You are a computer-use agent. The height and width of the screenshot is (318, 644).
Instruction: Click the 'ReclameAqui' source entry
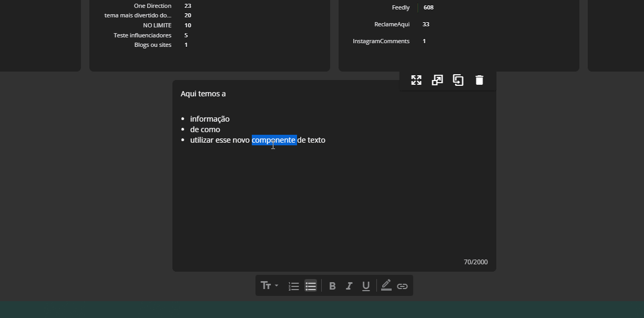tap(392, 24)
